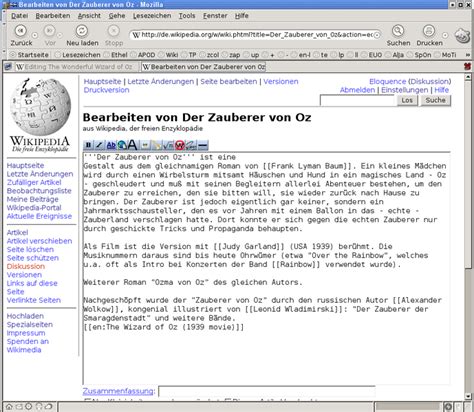
Task: Insert math formula square-root icon
Action: point(168,145)
